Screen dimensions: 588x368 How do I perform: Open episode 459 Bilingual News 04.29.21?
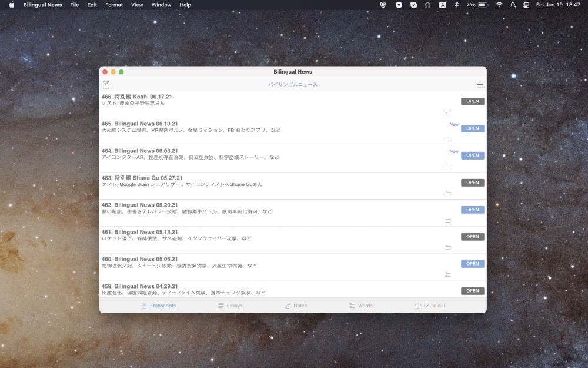[473, 291]
